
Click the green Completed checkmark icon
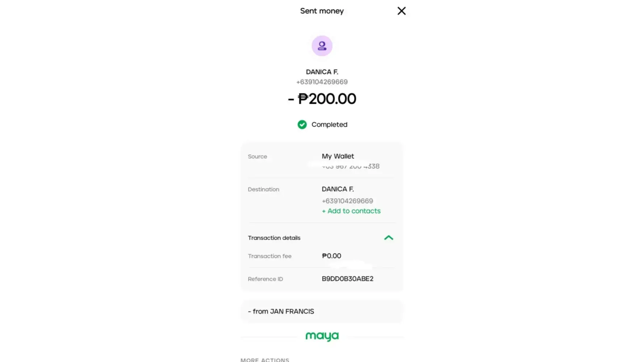click(x=302, y=125)
